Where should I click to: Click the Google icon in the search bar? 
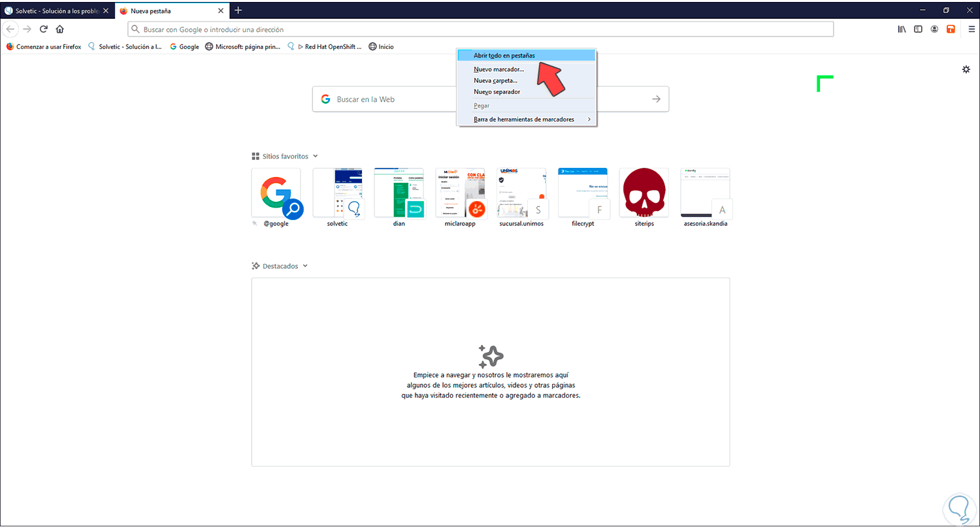[325, 99]
